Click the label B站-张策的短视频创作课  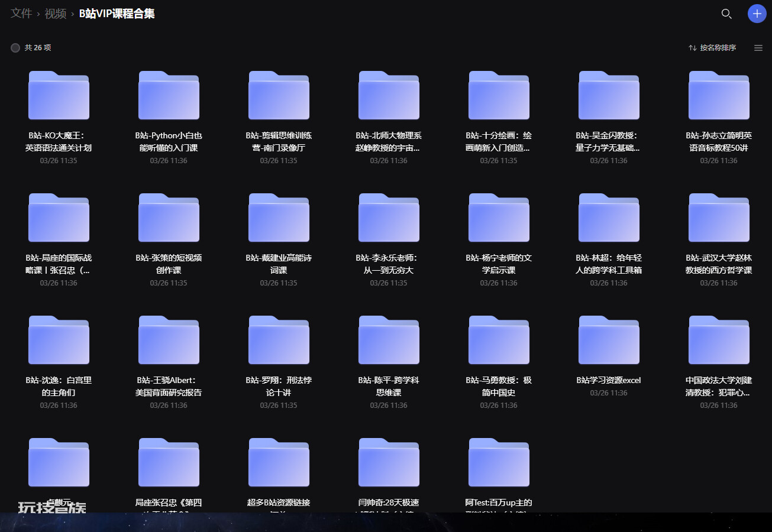click(169, 264)
